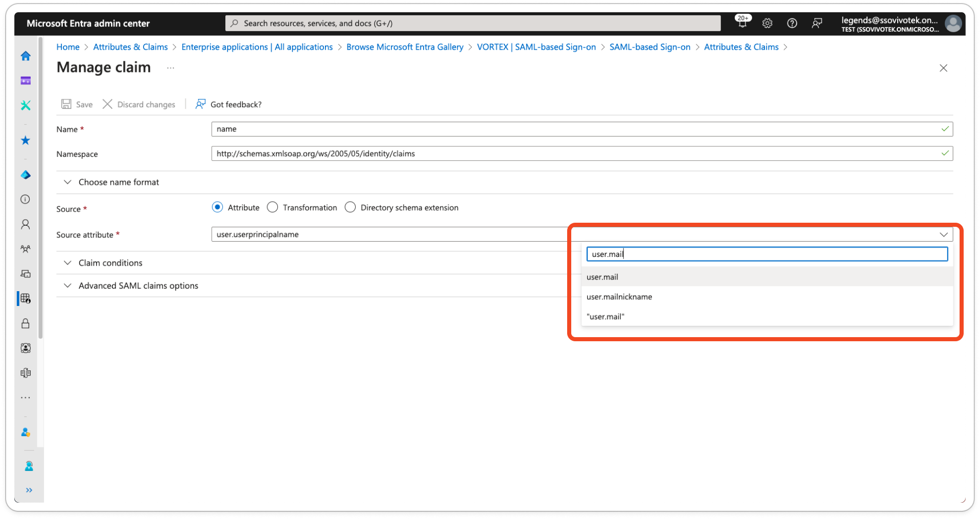980x519 pixels.
Task: Select the Attribute source radio button
Action: (217, 207)
